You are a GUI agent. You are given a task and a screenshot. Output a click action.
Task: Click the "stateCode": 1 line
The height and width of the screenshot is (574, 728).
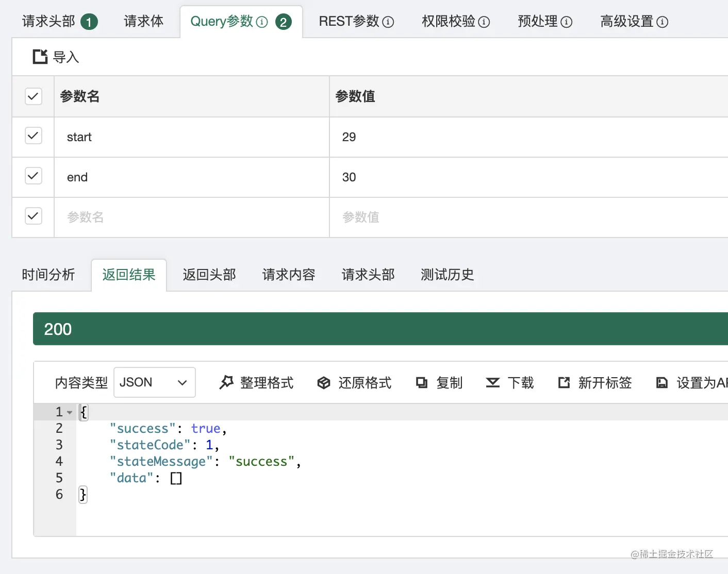coord(164,445)
